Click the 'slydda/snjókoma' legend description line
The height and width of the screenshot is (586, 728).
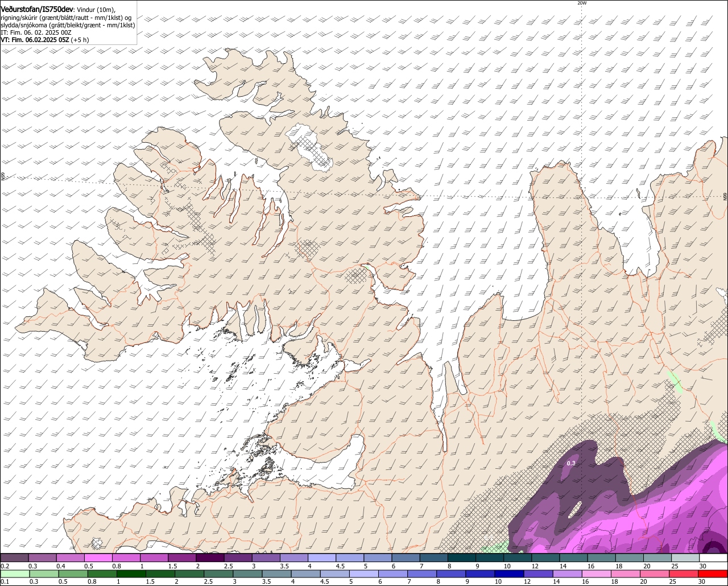click(x=68, y=26)
